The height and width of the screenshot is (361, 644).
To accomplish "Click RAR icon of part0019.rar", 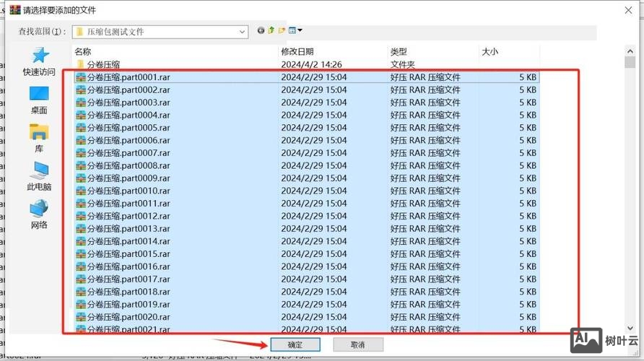I will coord(81,305).
